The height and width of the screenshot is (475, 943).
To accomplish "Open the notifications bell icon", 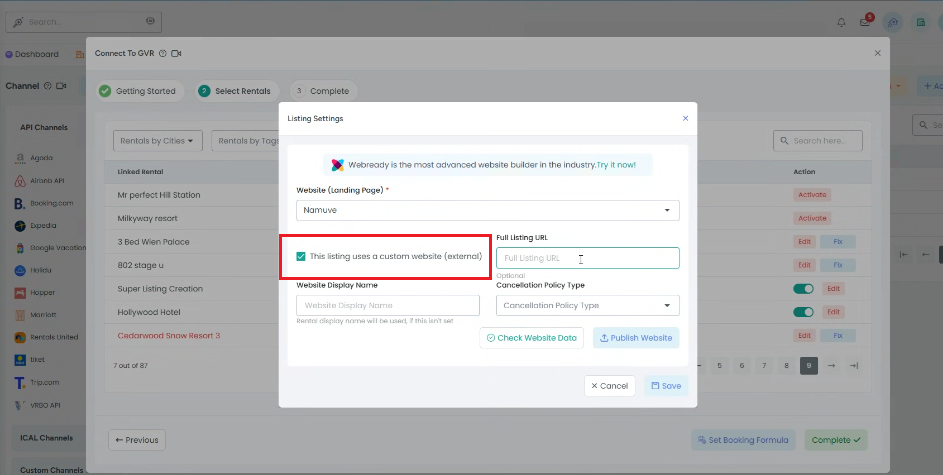I will click(x=841, y=22).
